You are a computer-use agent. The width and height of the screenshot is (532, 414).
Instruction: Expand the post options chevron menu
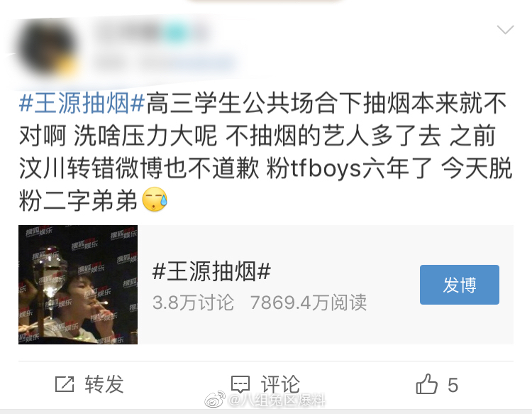(x=505, y=30)
